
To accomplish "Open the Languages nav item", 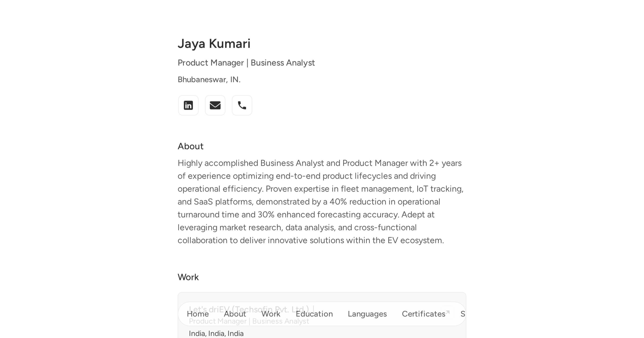I will [x=367, y=314].
